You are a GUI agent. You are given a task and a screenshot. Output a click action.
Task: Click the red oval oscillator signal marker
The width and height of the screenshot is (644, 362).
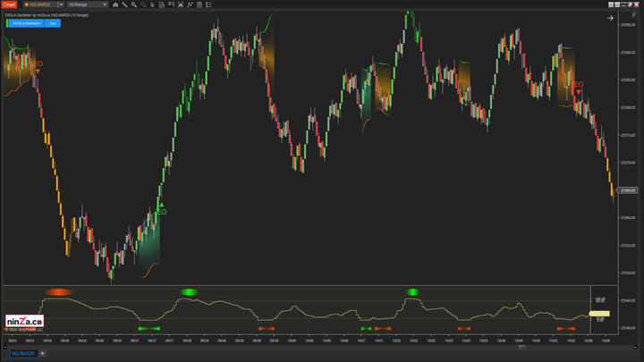coord(60,291)
